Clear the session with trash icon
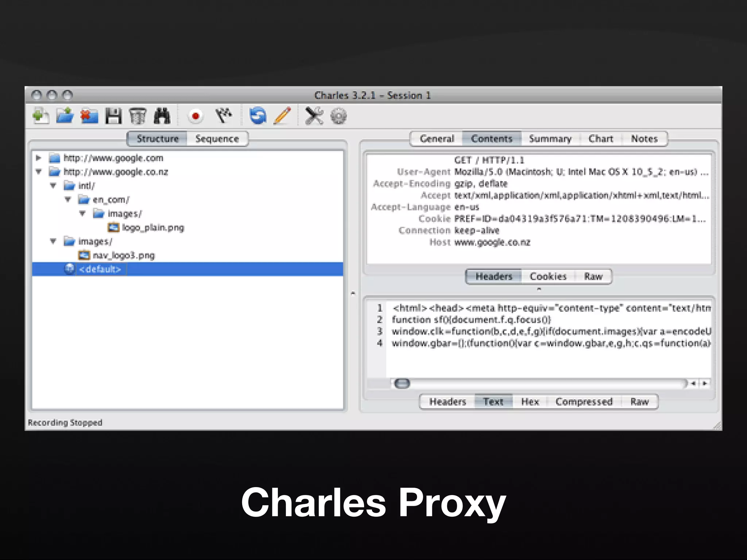Viewport: 747px width, 560px height. point(138,116)
